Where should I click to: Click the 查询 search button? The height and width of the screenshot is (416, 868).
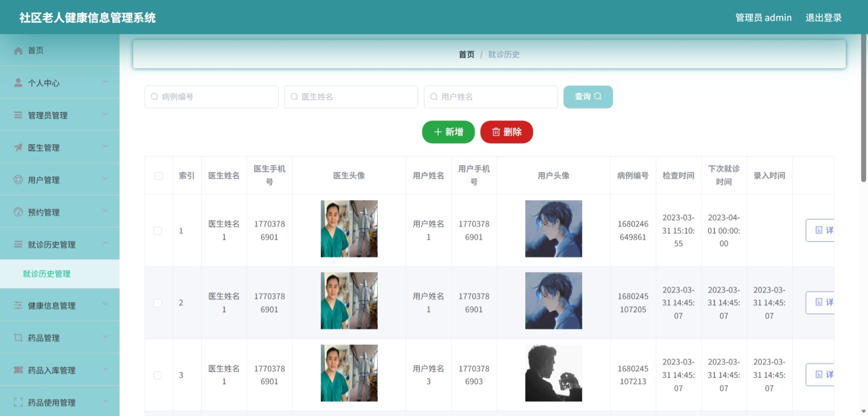[x=588, y=97]
